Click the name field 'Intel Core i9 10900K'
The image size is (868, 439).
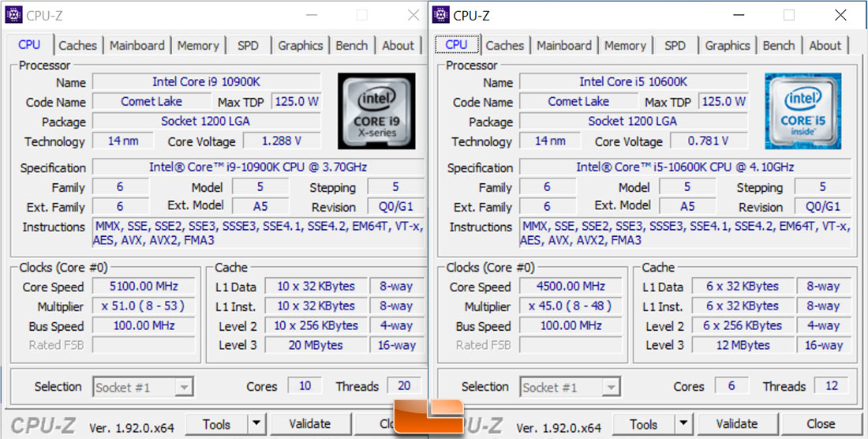pyautogui.click(x=207, y=82)
